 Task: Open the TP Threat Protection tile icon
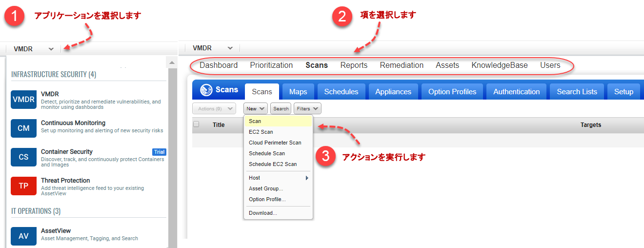pos(23,186)
